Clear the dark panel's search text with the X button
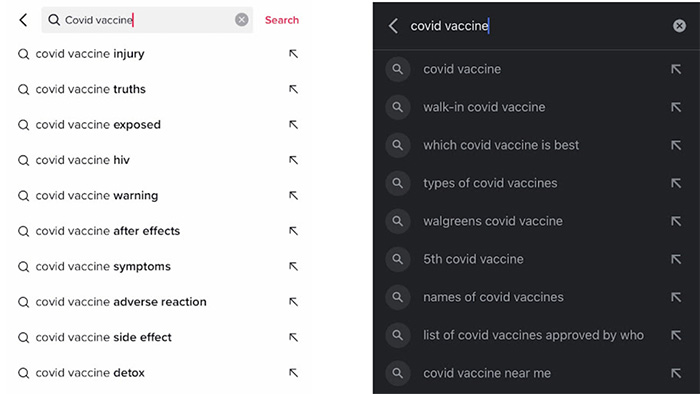This screenshot has height=394, width=700. [679, 26]
